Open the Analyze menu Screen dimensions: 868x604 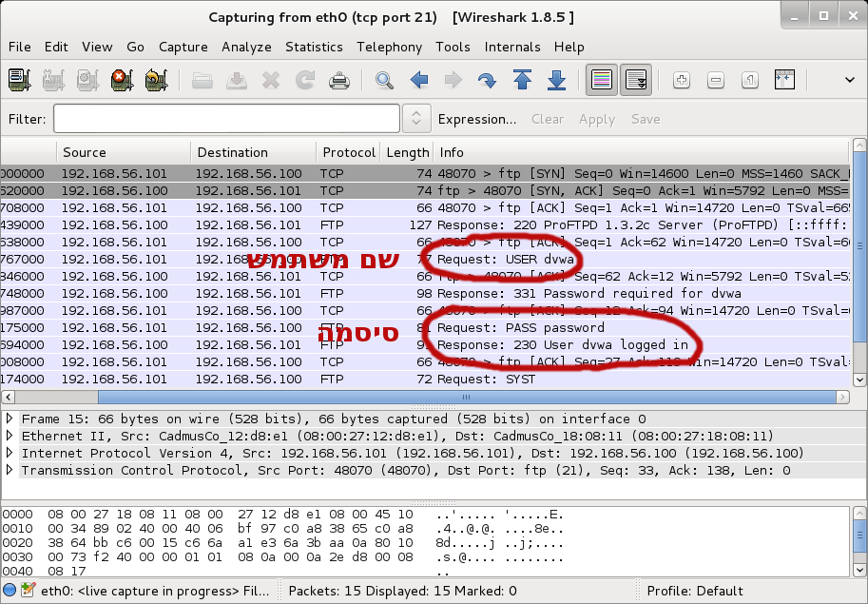pos(246,47)
